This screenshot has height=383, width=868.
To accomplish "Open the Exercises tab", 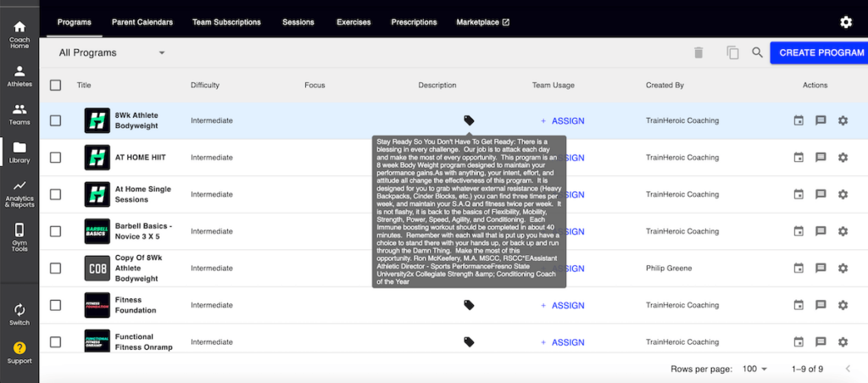I will click(x=353, y=21).
